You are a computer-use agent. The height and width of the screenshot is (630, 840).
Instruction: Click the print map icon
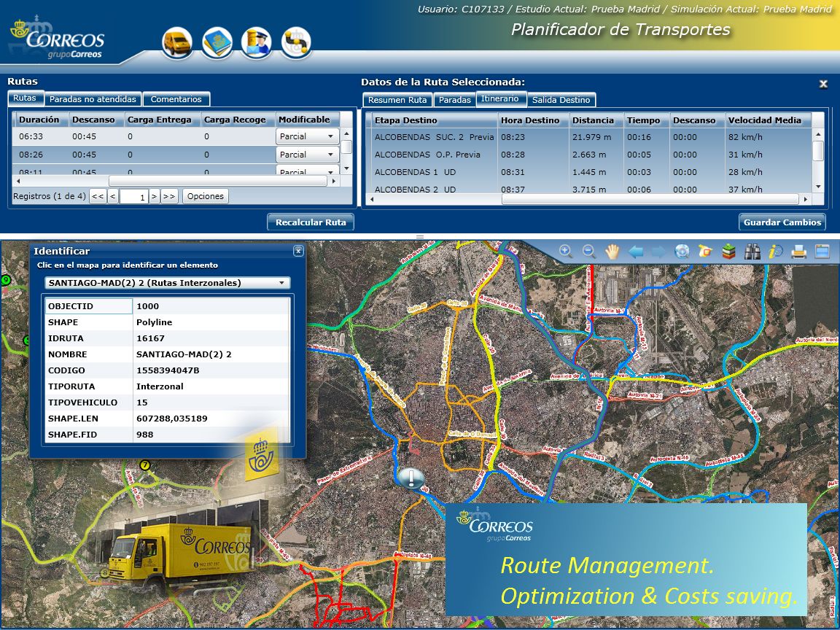coord(798,252)
